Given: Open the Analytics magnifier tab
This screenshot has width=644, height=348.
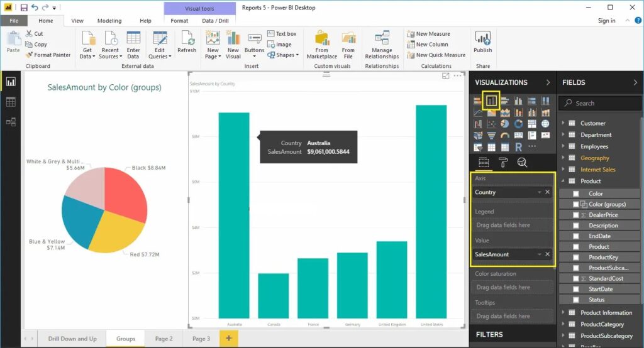Looking at the screenshot, I should (x=522, y=163).
